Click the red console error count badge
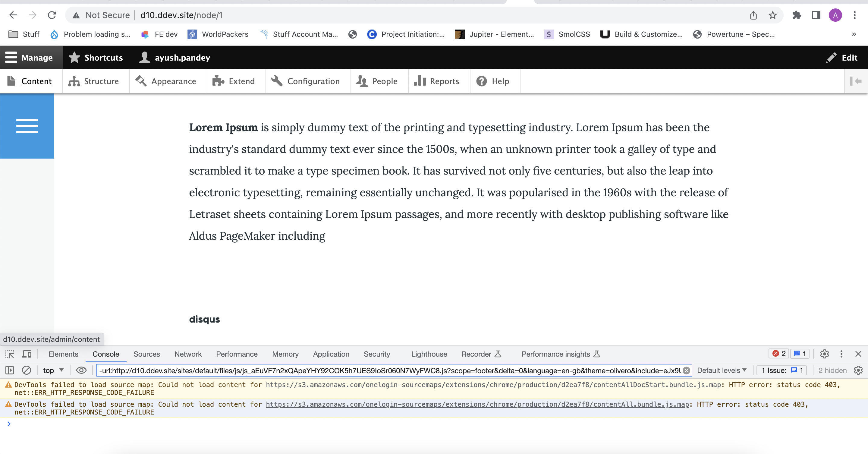The width and height of the screenshot is (868, 454). [779, 354]
